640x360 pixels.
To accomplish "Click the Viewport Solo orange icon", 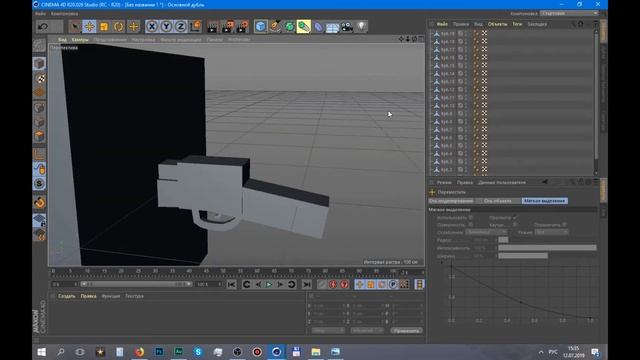I will [39, 202].
